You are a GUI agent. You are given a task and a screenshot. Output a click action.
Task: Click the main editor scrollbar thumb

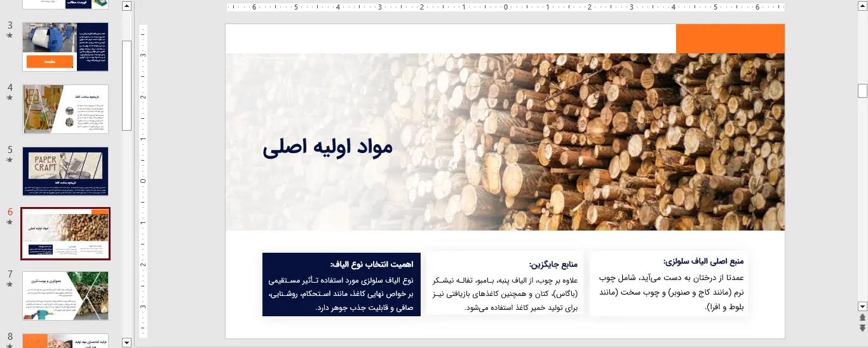pos(862,90)
